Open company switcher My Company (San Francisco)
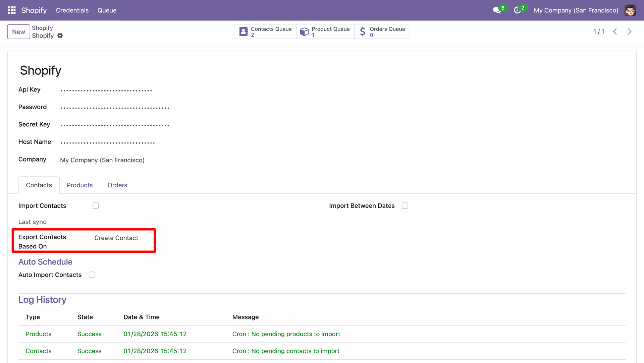 (x=576, y=10)
